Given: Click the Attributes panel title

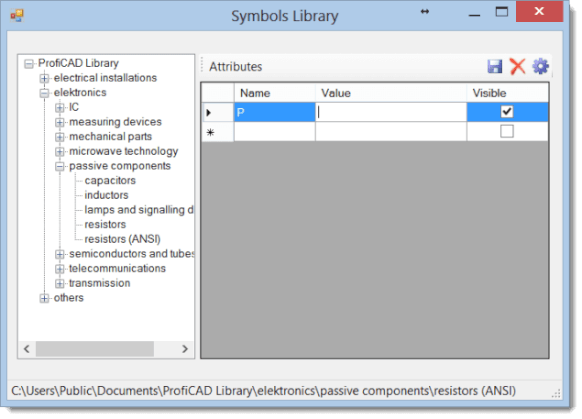Looking at the screenshot, I should [235, 67].
